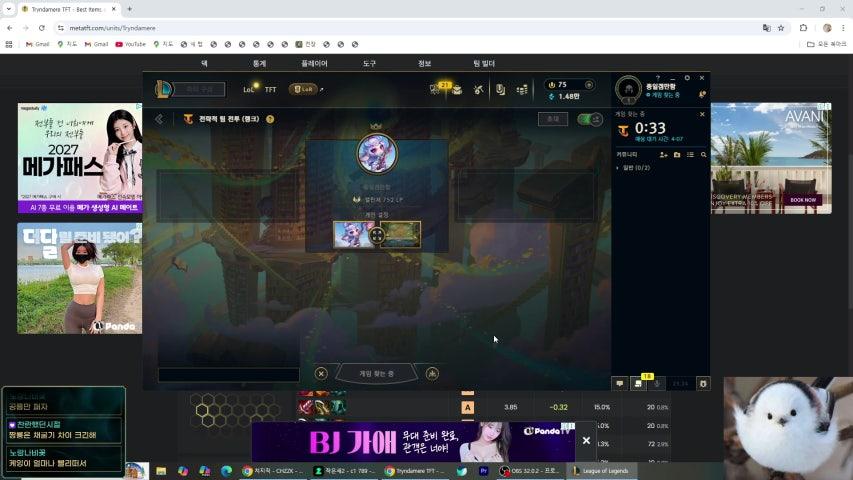The width and height of the screenshot is (853, 480).
Task: Open the bug report icon at client corner
Action: click(x=703, y=384)
